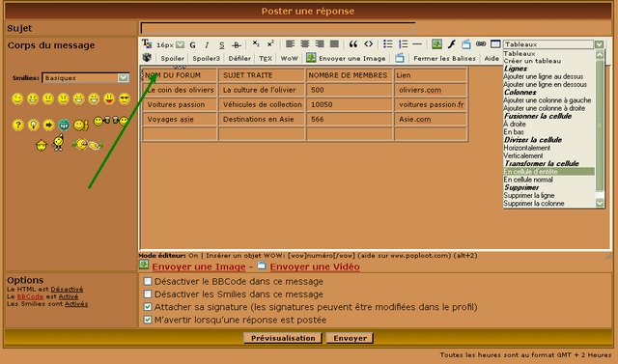Select En cellule d'entête option
The width and height of the screenshot is (618, 364).
(x=548, y=171)
